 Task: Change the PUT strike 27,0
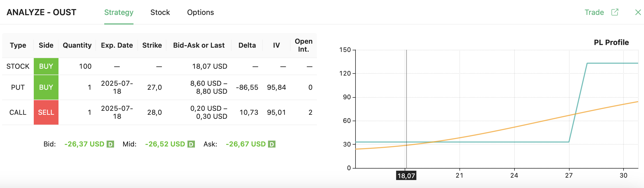click(154, 87)
